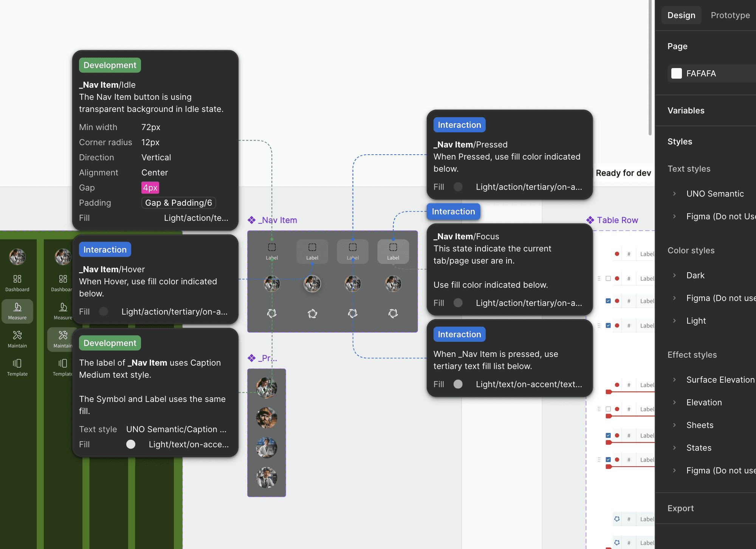Switch to the Design tab
756x549 pixels.
pyautogui.click(x=681, y=15)
